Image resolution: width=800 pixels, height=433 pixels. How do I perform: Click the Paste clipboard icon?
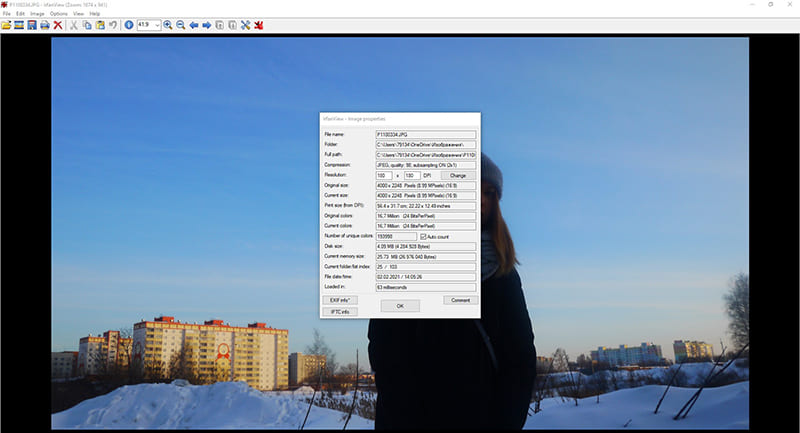click(100, 25)
